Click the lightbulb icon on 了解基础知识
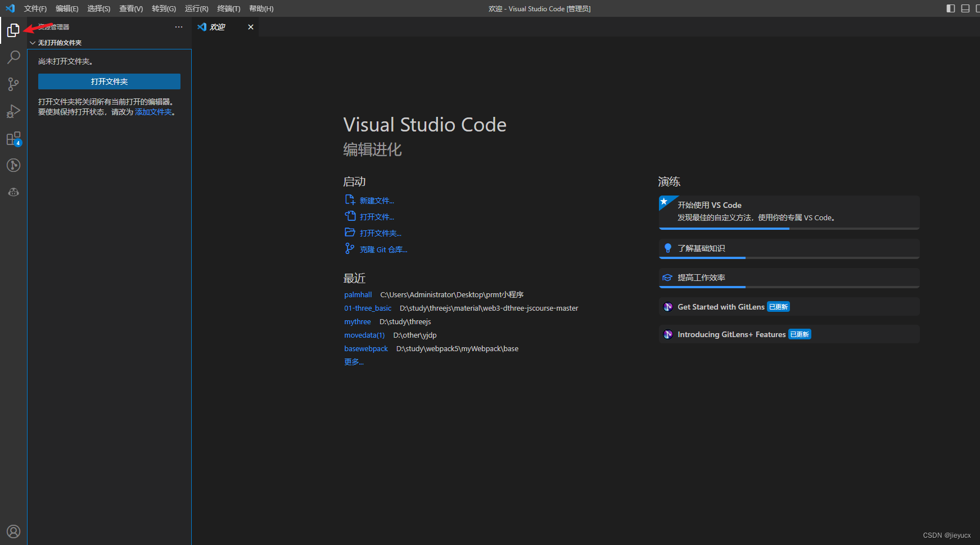This screenshot has width=980, height=545. coord(668,248)
